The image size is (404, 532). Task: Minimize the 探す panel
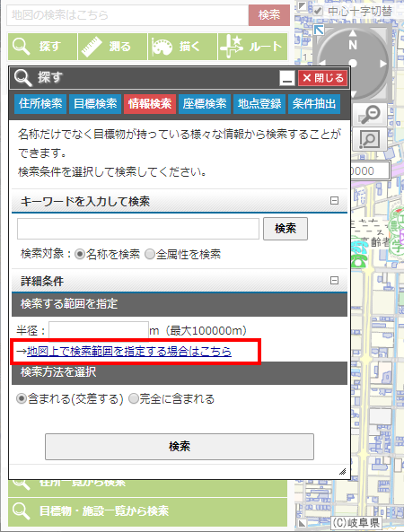[x=287, y=78]
